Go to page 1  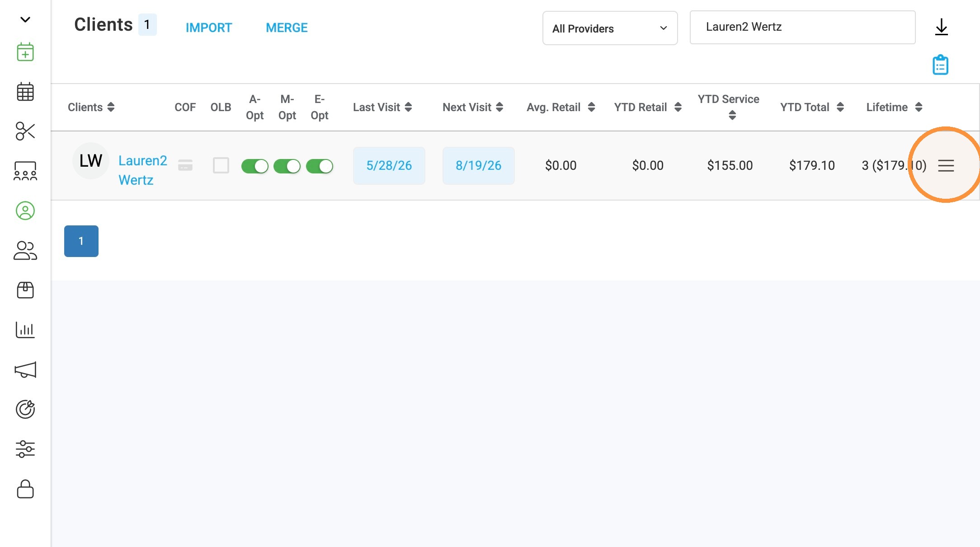point(81,241)
